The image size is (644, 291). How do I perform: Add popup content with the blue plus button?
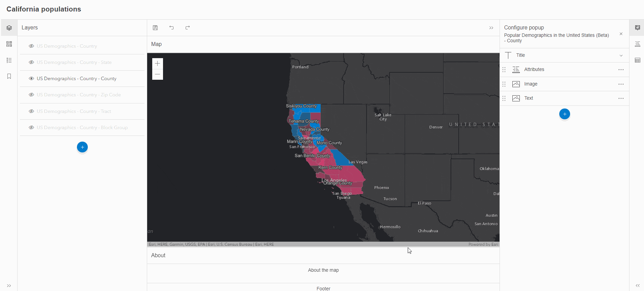(x=564, y=114)
